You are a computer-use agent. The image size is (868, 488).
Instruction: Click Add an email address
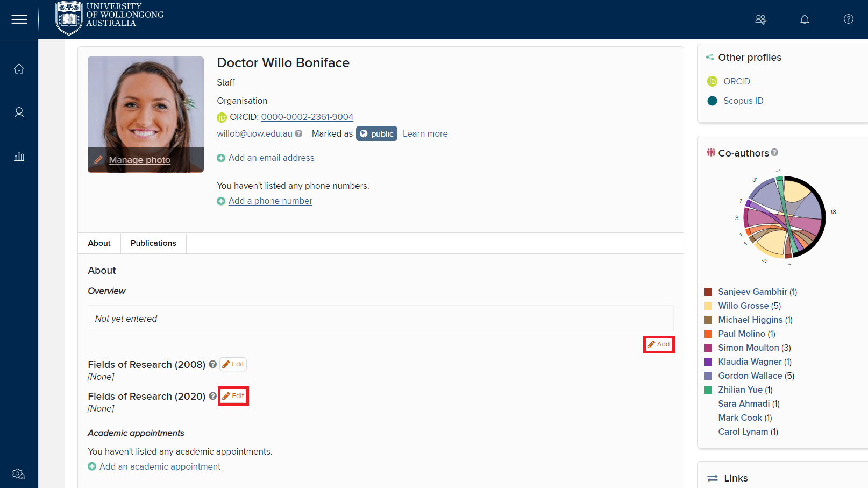click(x=271, y=158)
